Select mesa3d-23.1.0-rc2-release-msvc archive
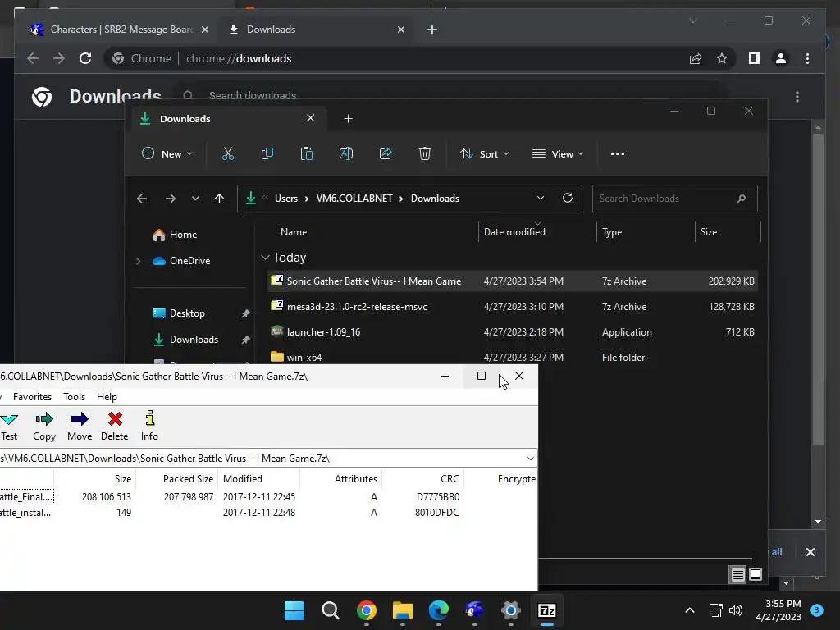Image resolution: width=840 pixels, height=630 pixels. (512, 307)
